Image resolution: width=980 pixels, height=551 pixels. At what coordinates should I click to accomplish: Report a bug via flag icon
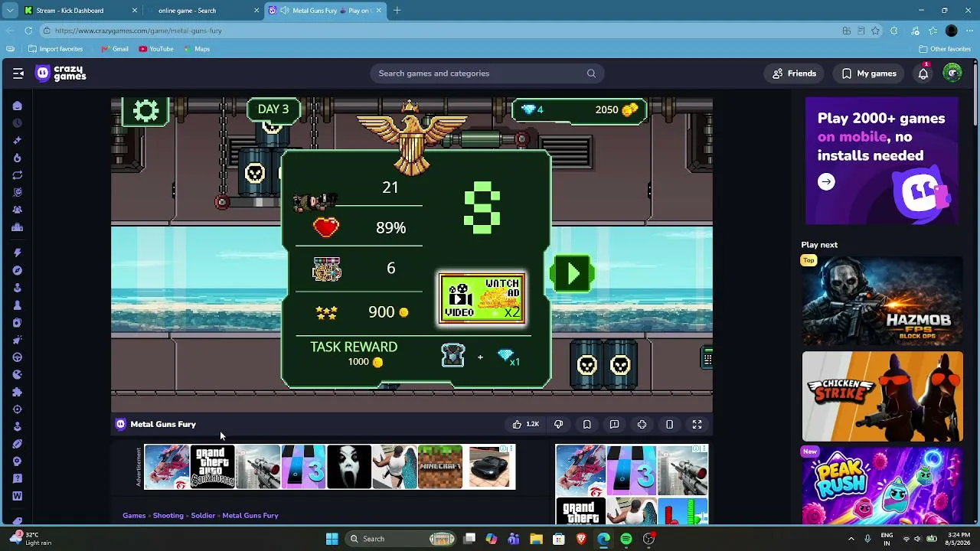coord(614,424)
